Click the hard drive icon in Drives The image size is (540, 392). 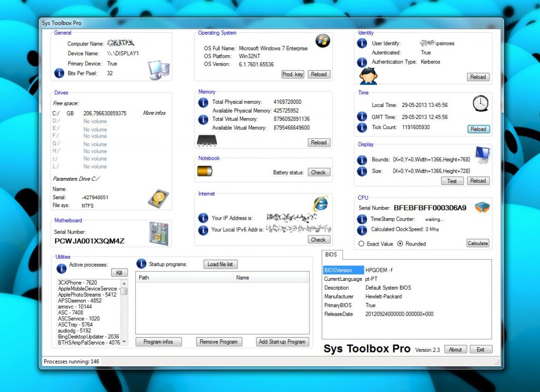point(158,199)
